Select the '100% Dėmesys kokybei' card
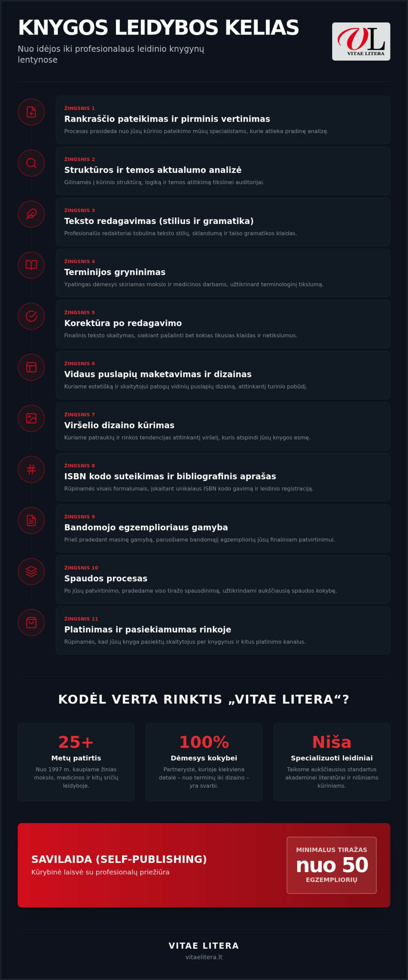 click(204, 762)
